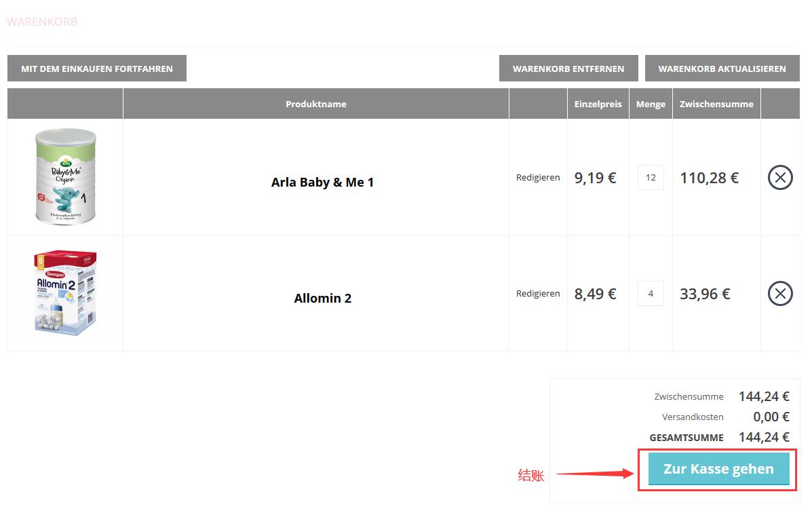This screenshot has width=812, height=513.
Task: Select the Zwischensumme label in totals box
Action: pyautogui.click(x=689, y=397)
